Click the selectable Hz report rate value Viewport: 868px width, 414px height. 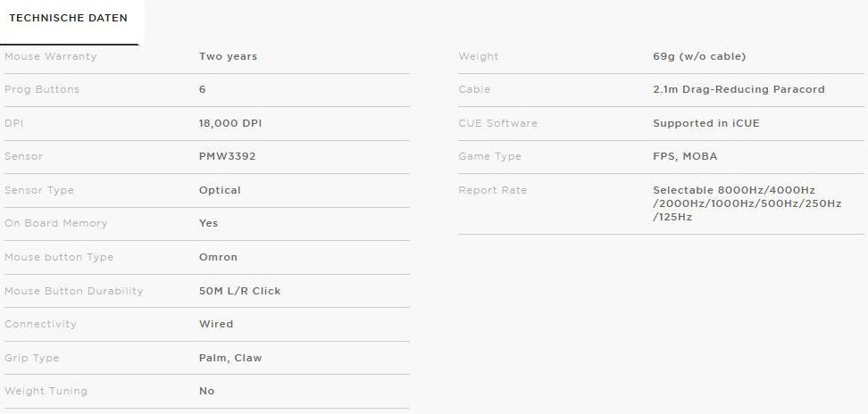point(747,203)
